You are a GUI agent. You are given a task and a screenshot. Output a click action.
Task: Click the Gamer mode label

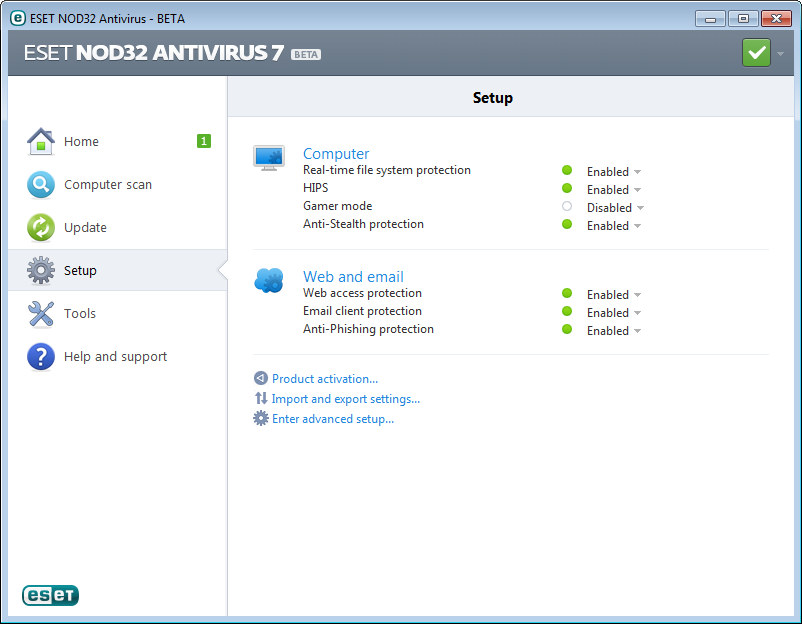338,206
